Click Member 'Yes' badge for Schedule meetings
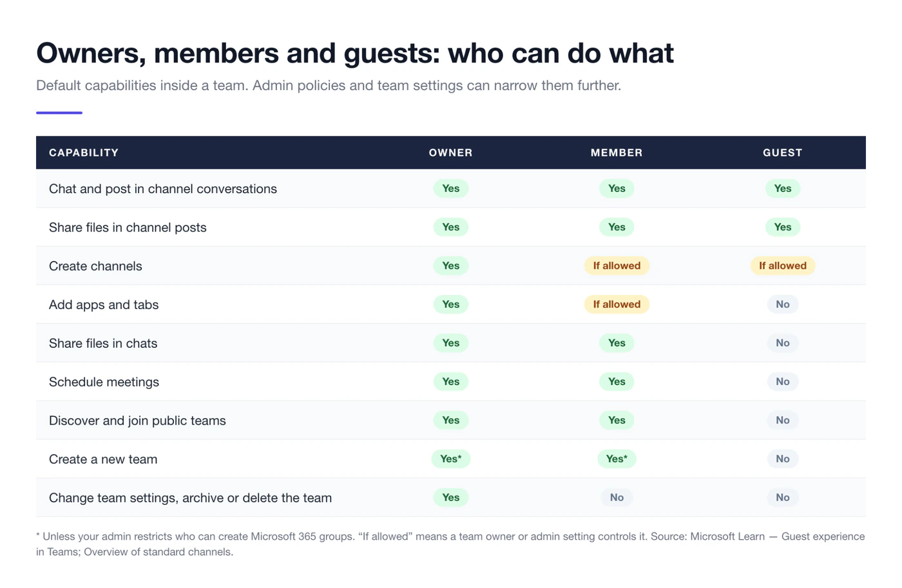The width and height of the screenshot is (902, 588). click(617, 381)
